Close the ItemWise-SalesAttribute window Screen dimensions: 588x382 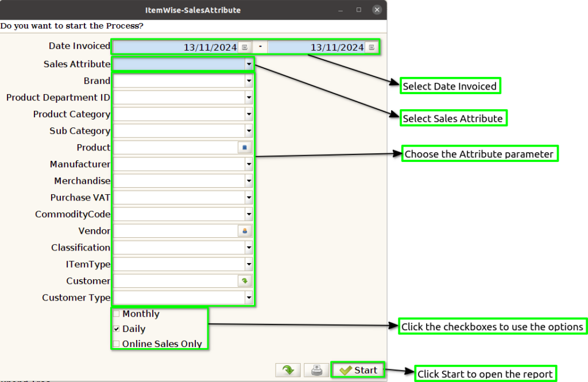377,10
